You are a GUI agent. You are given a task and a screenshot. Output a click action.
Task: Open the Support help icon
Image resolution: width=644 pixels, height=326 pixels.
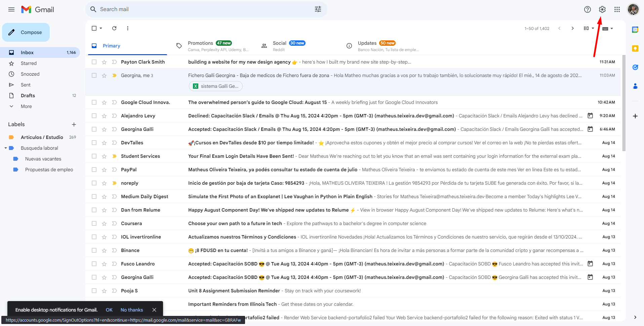pos(587,9)
